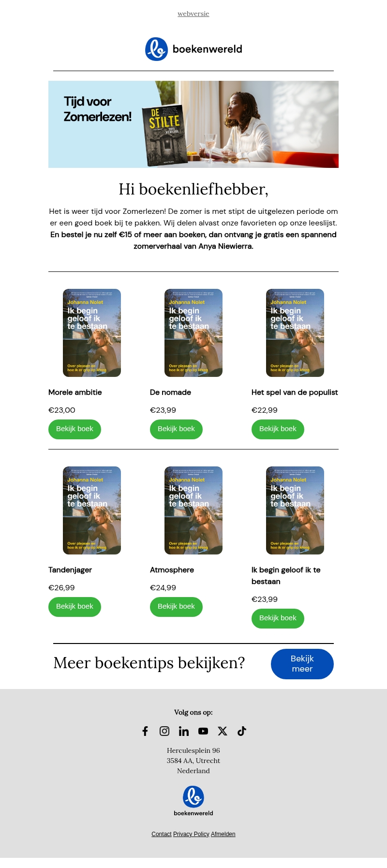Viewport: 387px width, 868px height.
Task: Click Bekijk boek for De nomade
Action: pyautogui.click(x=176, y=429)
